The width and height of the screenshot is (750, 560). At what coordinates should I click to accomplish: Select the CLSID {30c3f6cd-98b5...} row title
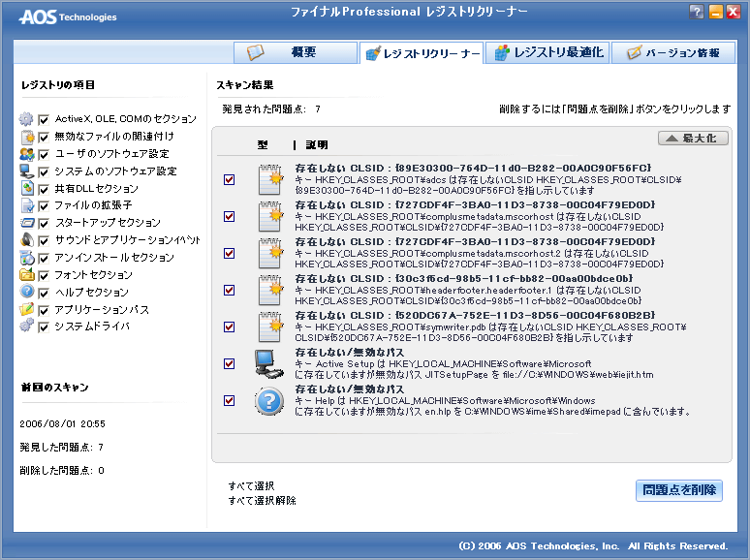(464, 279)
